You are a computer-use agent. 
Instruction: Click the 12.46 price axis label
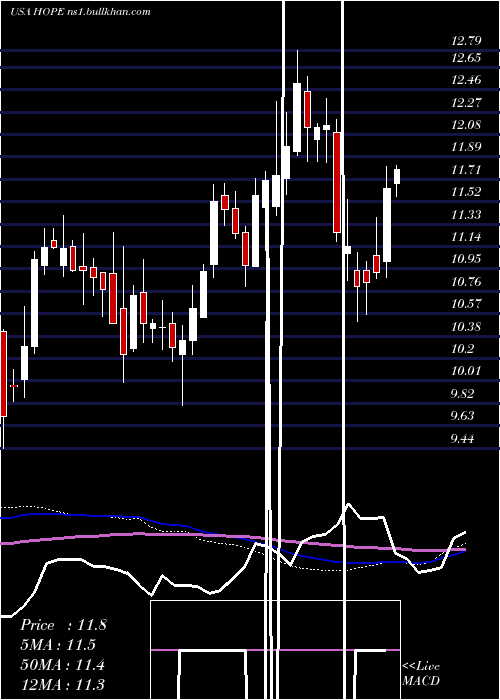point(466,80)
